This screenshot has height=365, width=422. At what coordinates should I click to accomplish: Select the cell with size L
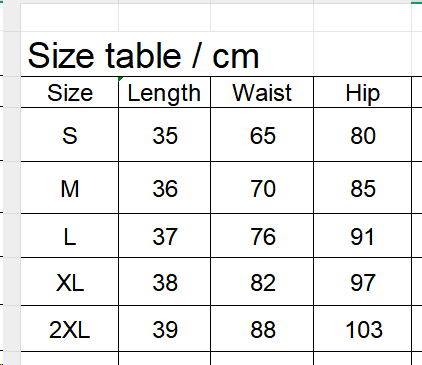pos(70,236)
